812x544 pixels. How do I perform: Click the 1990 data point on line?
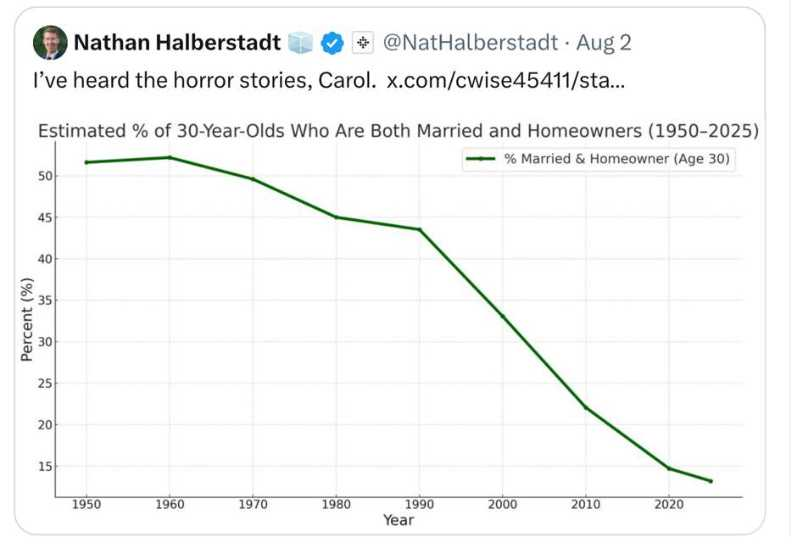[419, 230]
